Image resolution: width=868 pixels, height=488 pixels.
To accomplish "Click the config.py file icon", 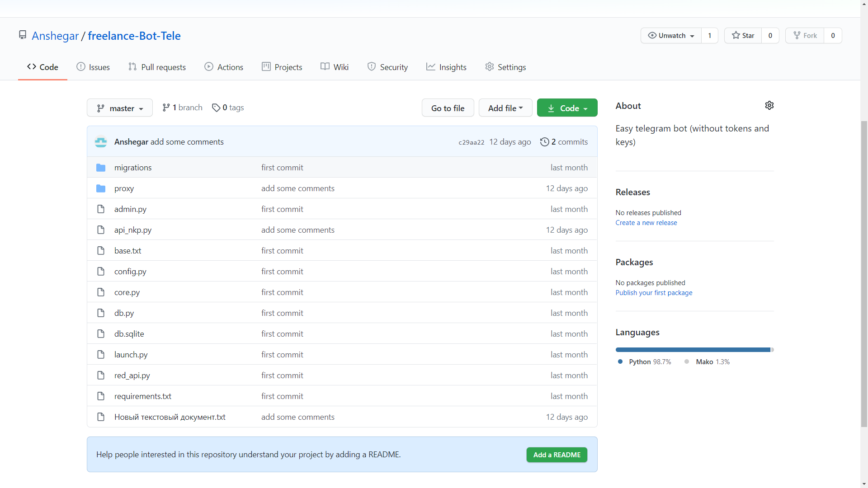I will tap(101, 272).
